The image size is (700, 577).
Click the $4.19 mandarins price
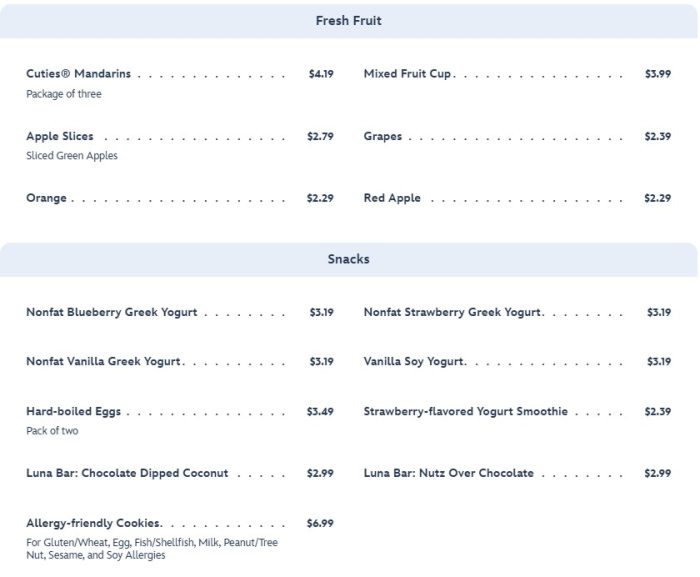pyautogui.click(x=321, y=74)
